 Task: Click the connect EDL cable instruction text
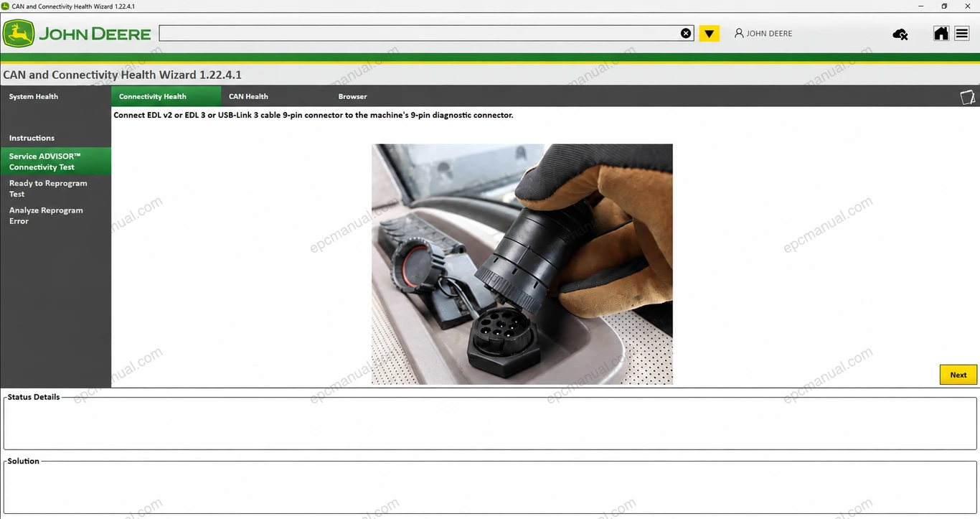click(314, 115)
